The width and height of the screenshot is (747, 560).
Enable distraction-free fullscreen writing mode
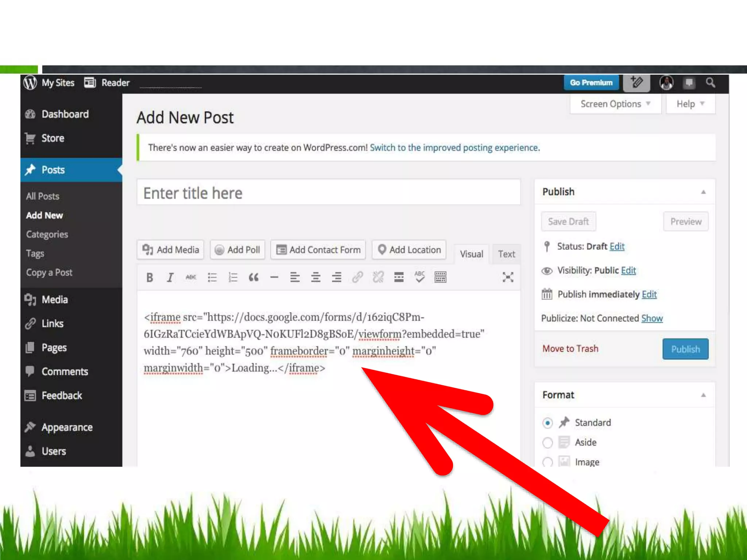[x=508, y=277]
